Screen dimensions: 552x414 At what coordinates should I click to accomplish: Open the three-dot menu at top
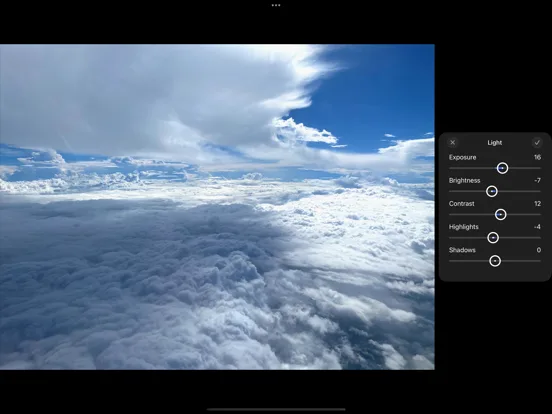276,5
